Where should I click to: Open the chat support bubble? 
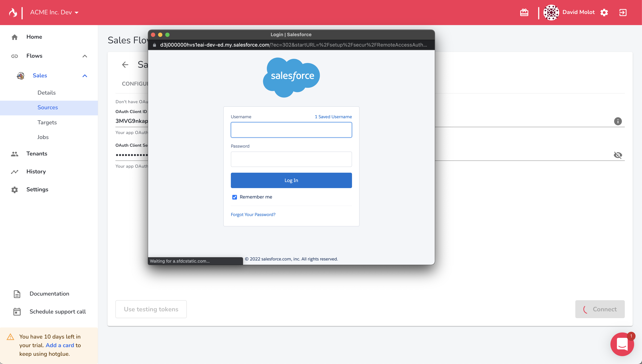[x=622, y=344]
